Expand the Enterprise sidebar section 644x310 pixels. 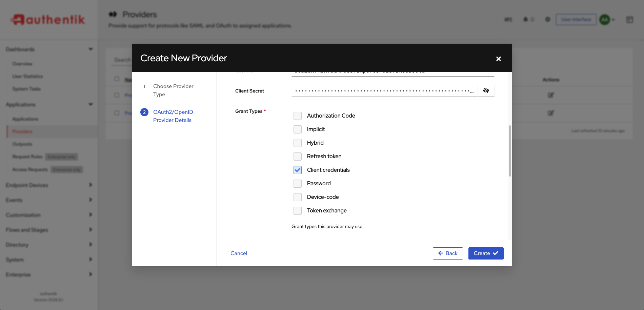pyautogui.click(x=49, y=274)
